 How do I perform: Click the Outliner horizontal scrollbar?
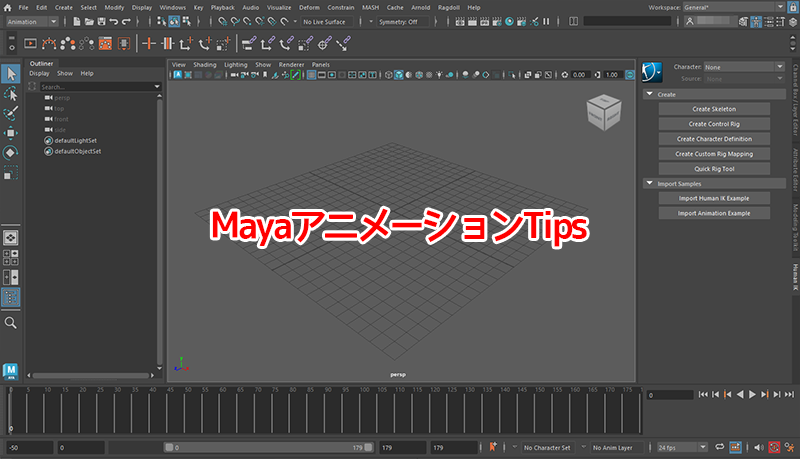[91, 375]
